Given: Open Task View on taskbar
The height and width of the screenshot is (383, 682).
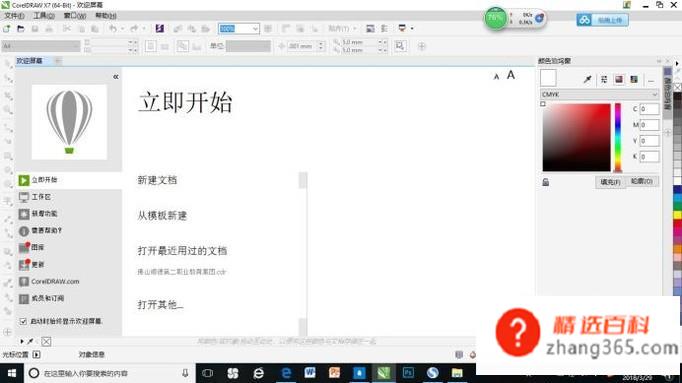Looking at the screenshot, I should point(207,373).
